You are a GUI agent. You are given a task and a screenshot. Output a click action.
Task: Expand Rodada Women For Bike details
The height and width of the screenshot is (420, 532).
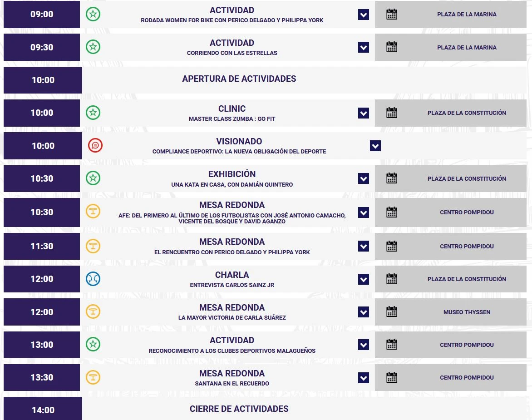click(x=364, y=15)
